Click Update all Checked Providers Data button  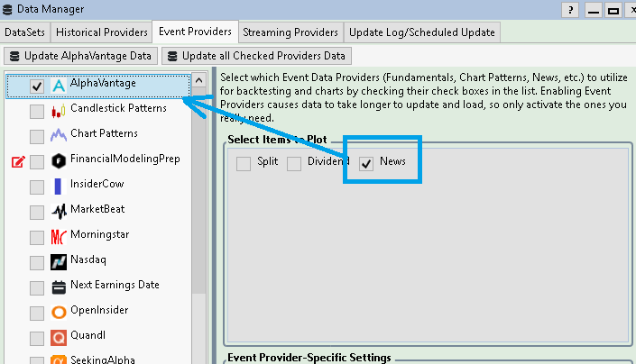click(256, 56)
